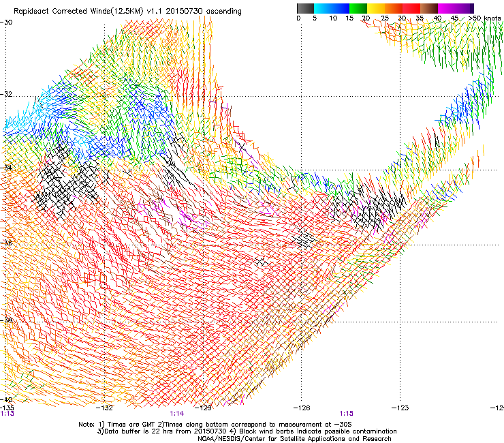Click the legend label 35 under the color bar
Screen dimensions: 504x443
[x=420, y=18]
